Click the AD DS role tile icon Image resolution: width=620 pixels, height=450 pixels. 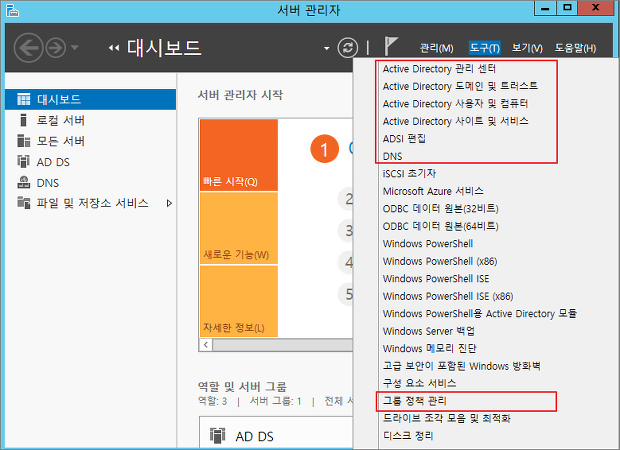tap(218, 436)
